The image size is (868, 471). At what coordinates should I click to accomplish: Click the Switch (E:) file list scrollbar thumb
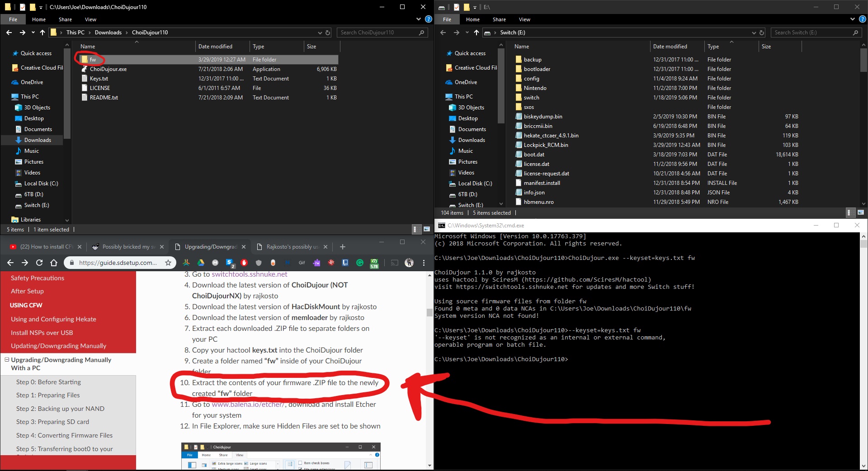pyautogui.click(x=863, y=61)
